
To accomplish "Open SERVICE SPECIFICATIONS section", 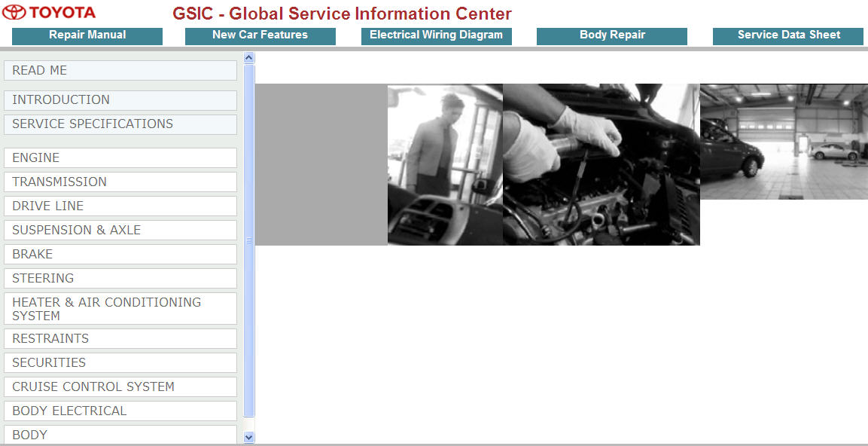I will click(120, 124).
